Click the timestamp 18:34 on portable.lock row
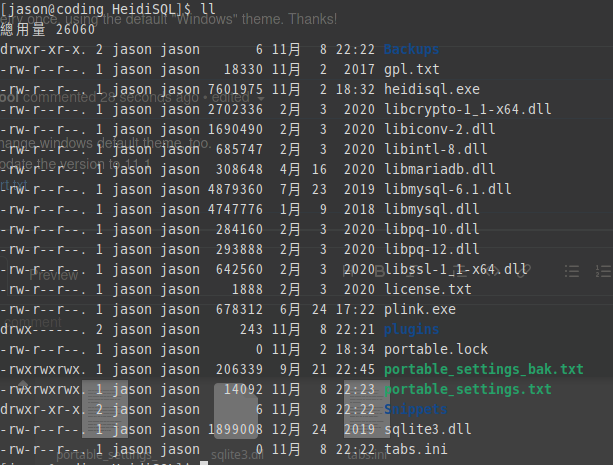 pyautogui.click(x=355, y=349)
